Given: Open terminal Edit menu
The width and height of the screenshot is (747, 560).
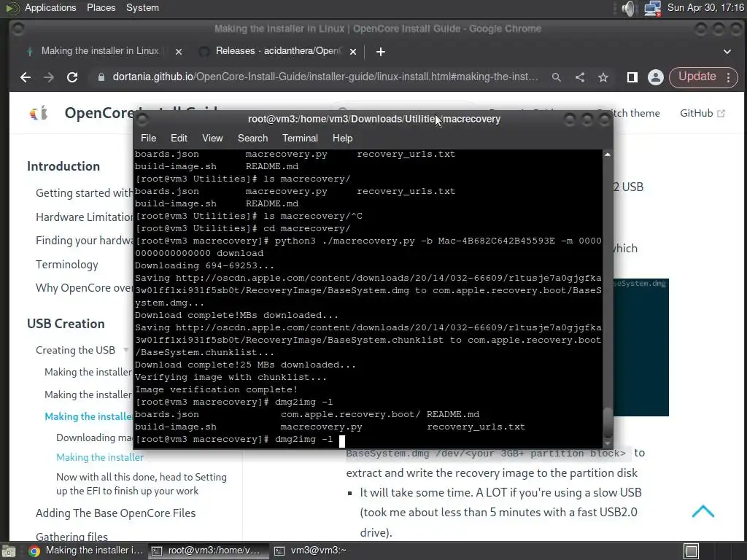Looking at the screenshot, I should coord(179,138).
